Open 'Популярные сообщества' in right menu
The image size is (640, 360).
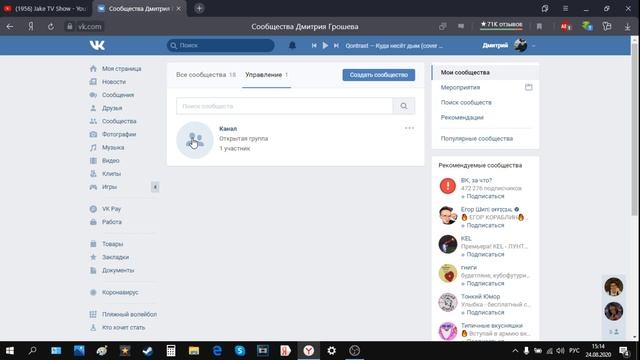tap(476, 138)
